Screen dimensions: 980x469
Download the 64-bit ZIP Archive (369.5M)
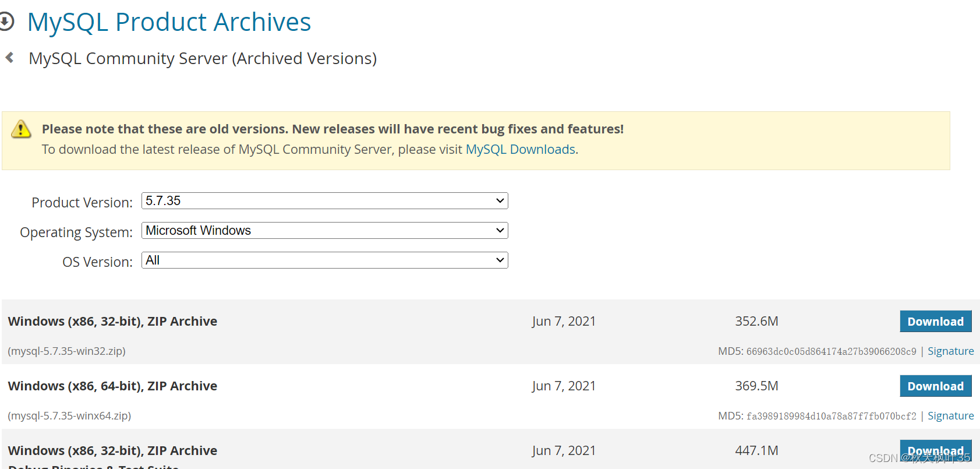[x=936, y=386]
